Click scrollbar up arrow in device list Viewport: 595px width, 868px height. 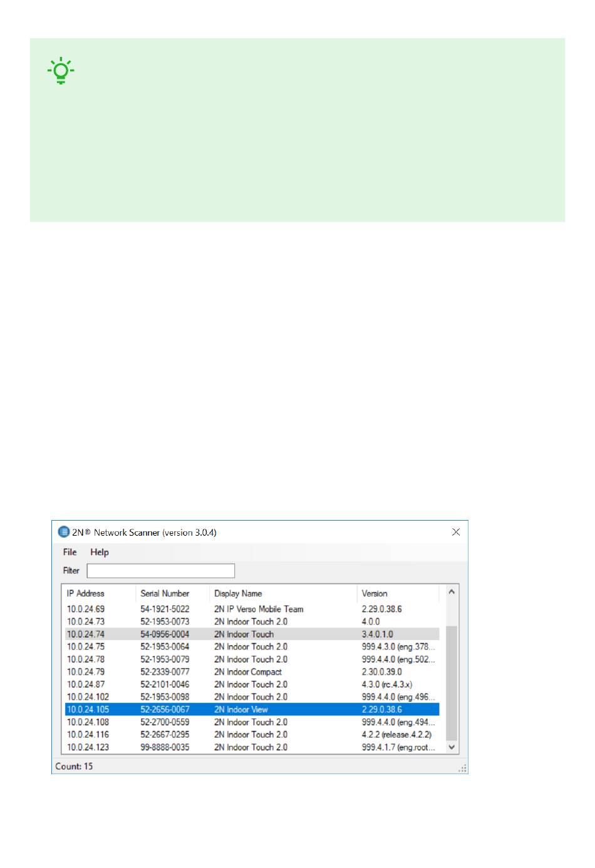pyautogui.click(x=452, y=591)
